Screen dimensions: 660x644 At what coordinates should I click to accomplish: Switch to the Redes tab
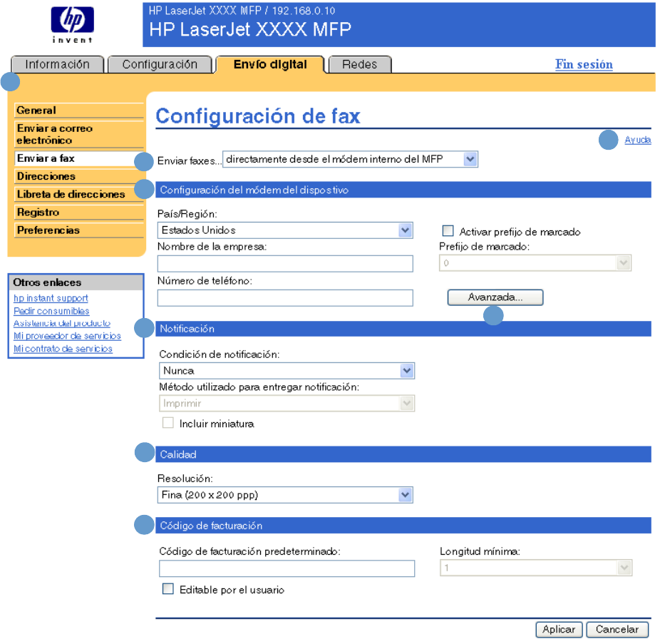point(359,64)
